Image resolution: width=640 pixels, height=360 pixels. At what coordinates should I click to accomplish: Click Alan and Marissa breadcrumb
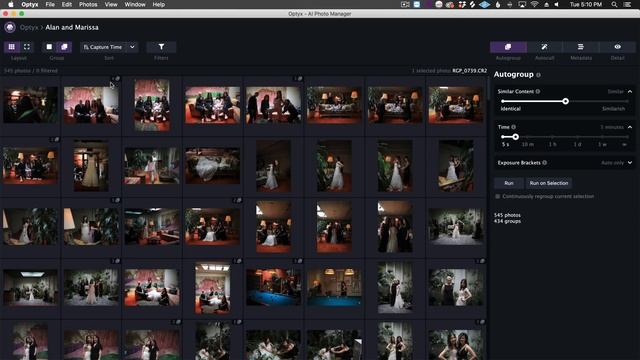coord(72,27)
